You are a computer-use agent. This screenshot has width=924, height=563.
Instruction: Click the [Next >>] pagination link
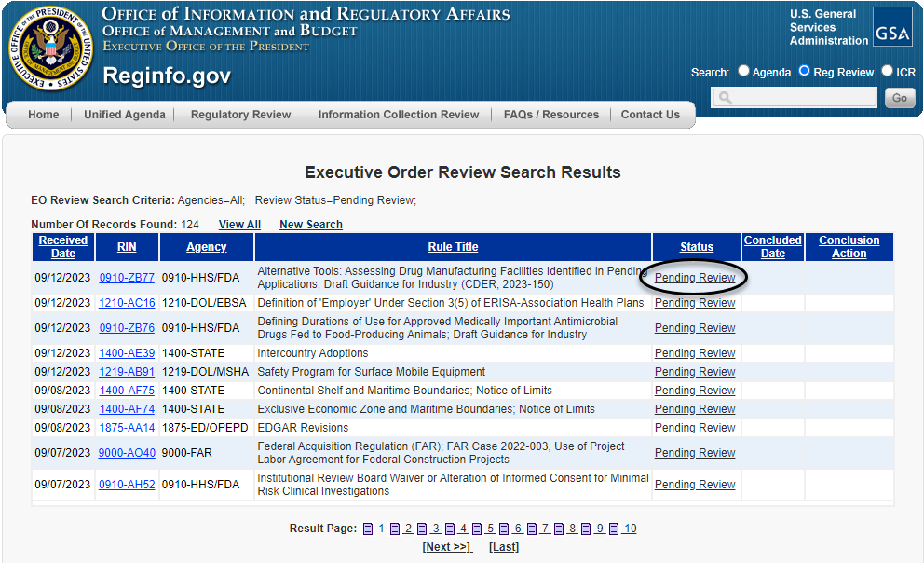pos(447,547)
